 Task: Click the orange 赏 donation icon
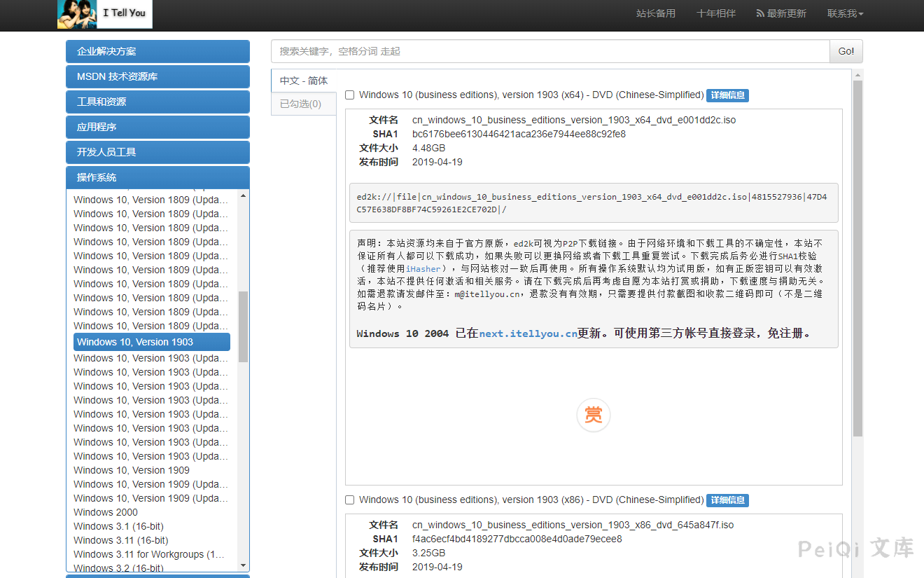coord(593,415)
